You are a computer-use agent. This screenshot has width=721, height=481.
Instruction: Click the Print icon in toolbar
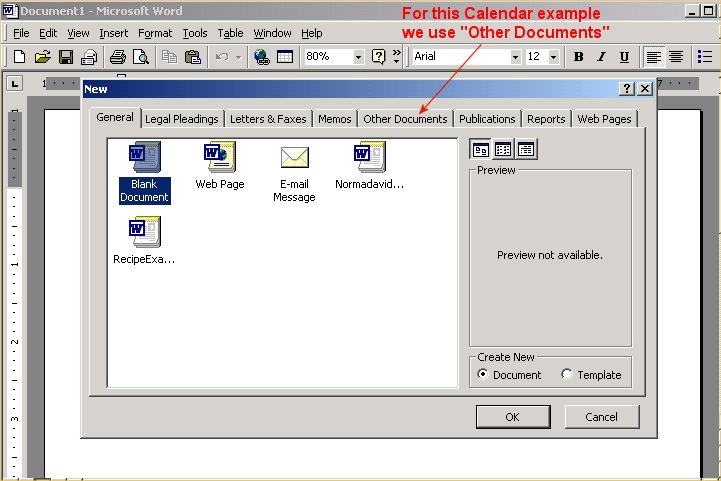point(118,57)
